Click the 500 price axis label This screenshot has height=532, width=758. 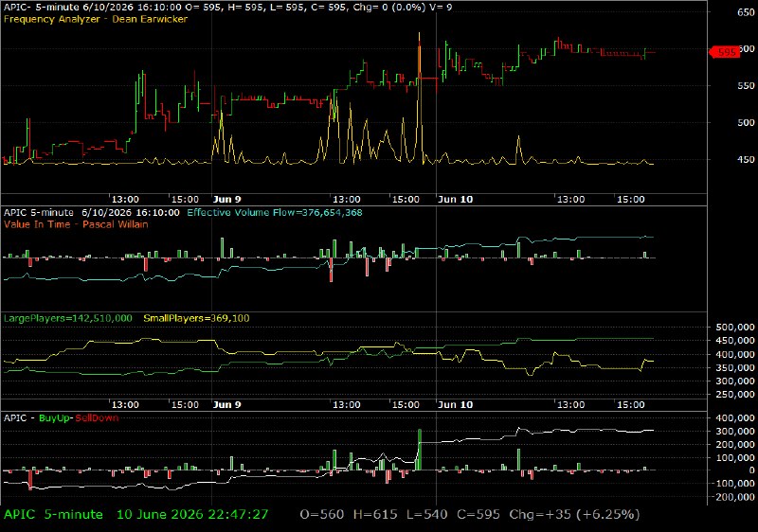pyautogui.click(x=746, y=123)
